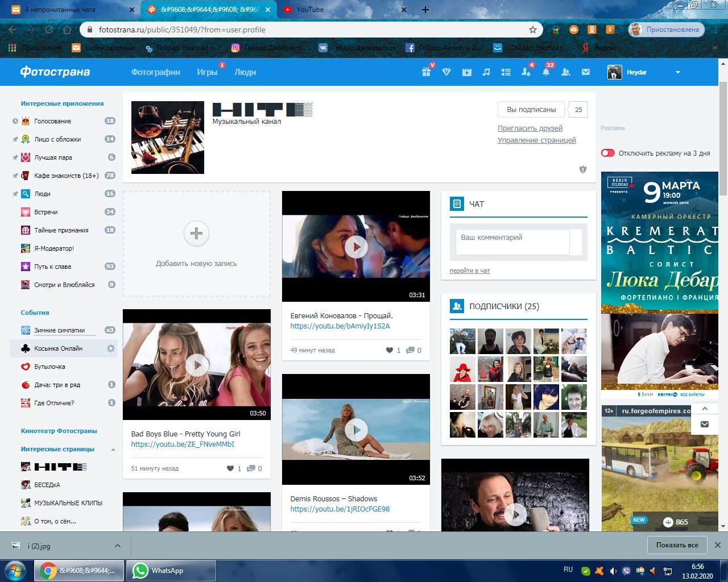The width and height of the screenshot is (728, 582).
Task: Click the Chrome home button
Action: [67, 30]
